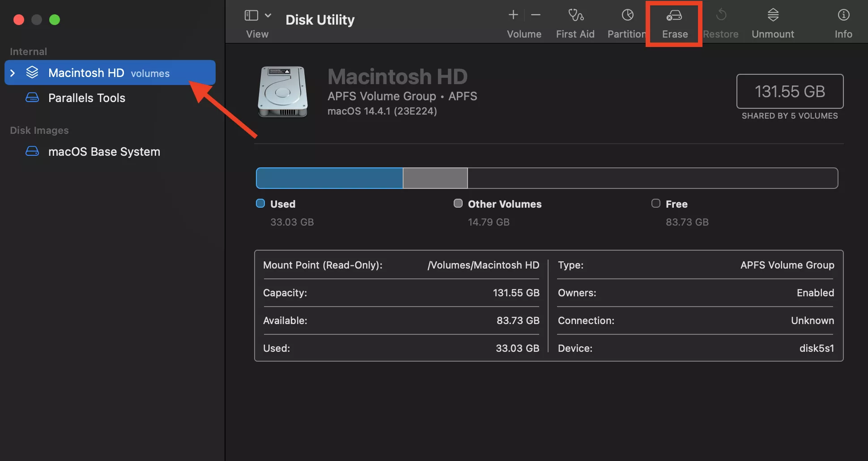Select Parallels Tools in sidebar
Viewport: 868px width, 461px height.
(86, 98)
